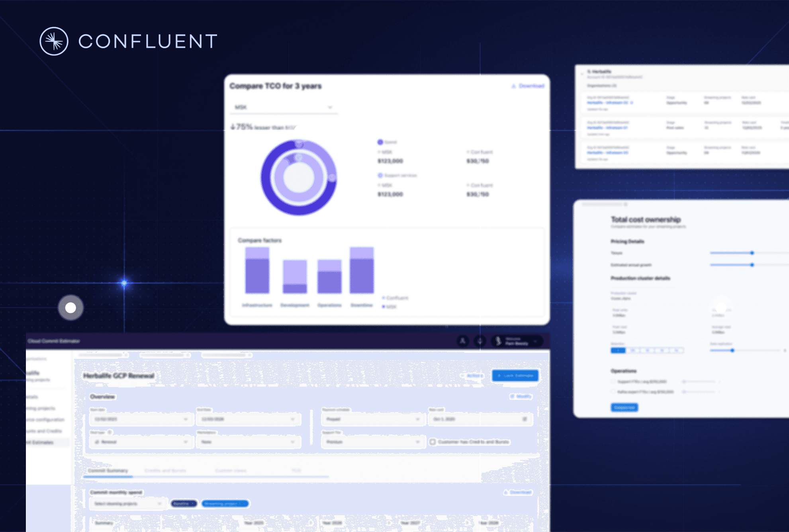Switch to the Credits and Bursts tab
Screen dimensions: 789x532
click(165, 470)
